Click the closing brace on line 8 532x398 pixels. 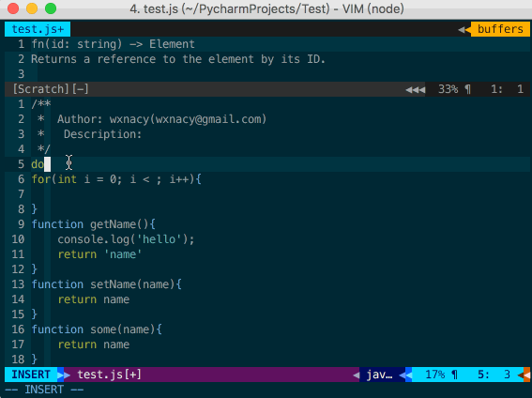point(35,209)
